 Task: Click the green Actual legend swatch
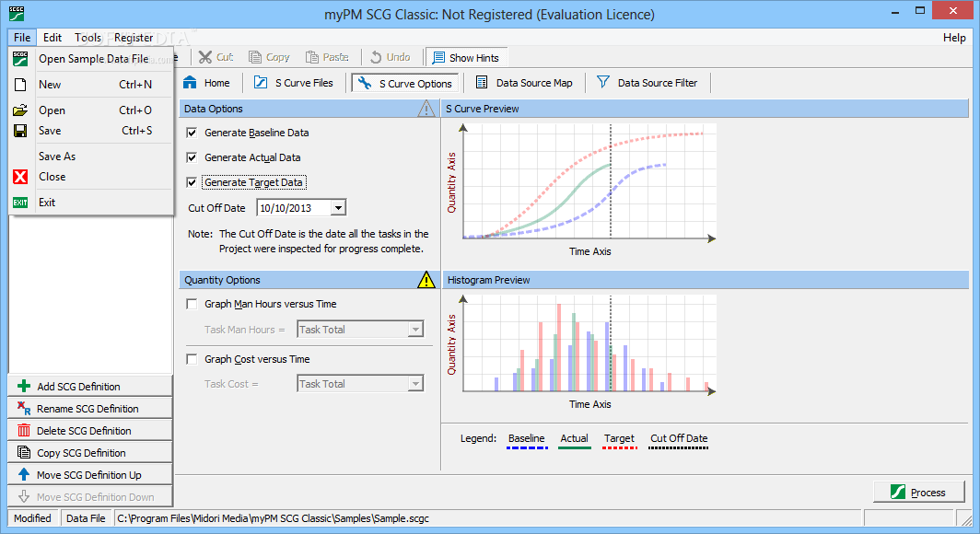click(x=574, y=447)
